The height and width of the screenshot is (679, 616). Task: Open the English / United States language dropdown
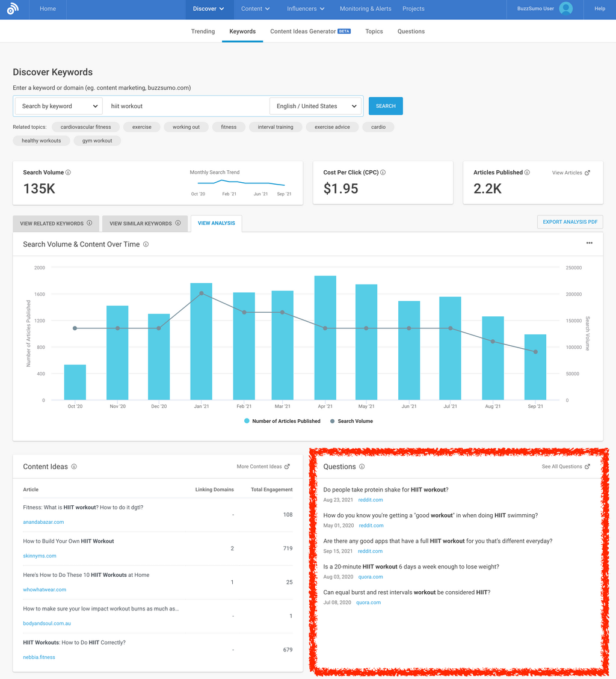(315, 106)
